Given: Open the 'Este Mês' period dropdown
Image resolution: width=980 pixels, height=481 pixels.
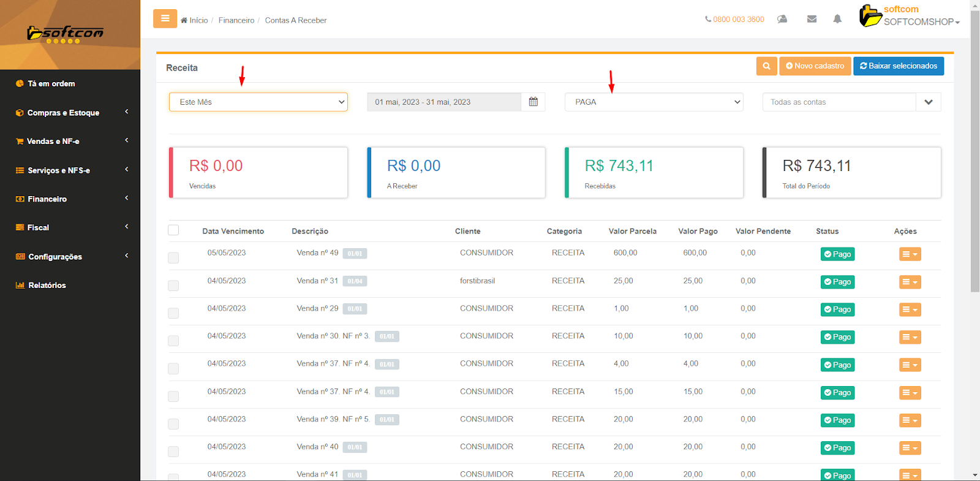Looking at the screenshot, I should 258,102.
